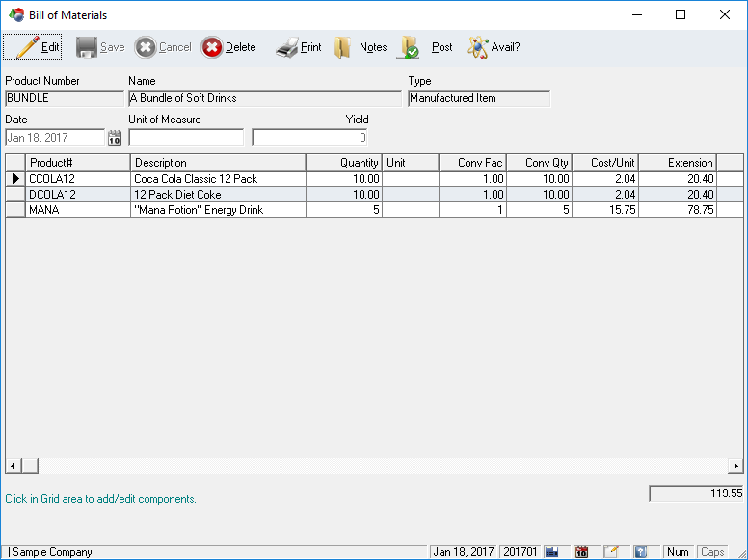Screen dimensions: 748x560
Task: Click the Edit pencil toolbar button
Action: pyautogui.click(x=33, y=47)
